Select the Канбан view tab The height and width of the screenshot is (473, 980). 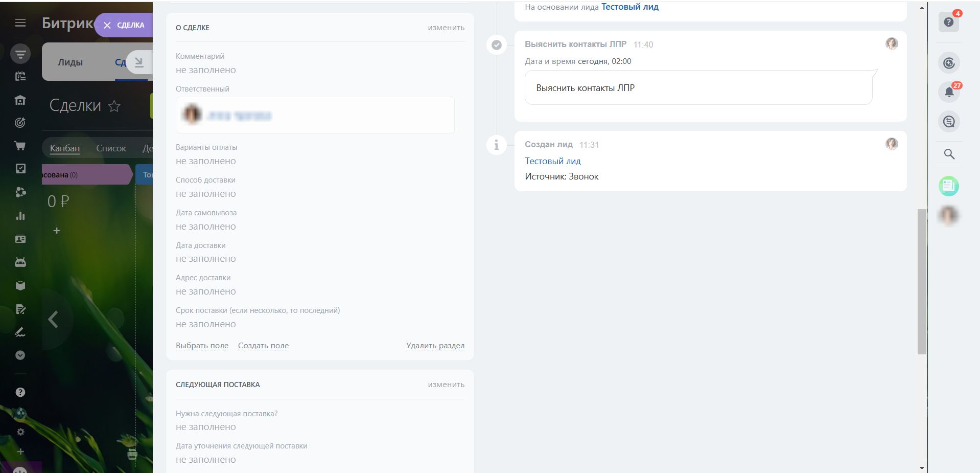click(x=65, y=148)
